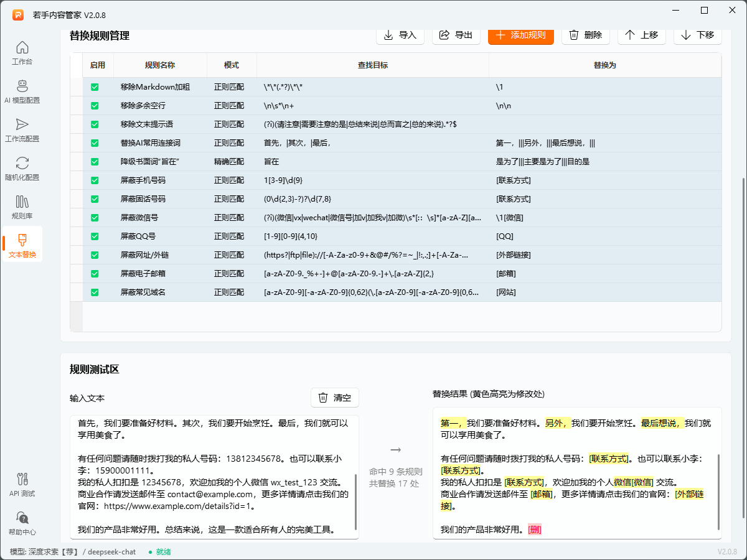Click the 删除 toolbar button
The image size is (747, 560).
tap(585, 37)
